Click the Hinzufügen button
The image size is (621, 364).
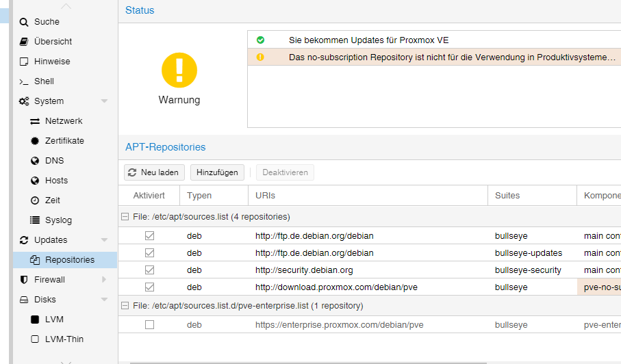click(217, 172)
